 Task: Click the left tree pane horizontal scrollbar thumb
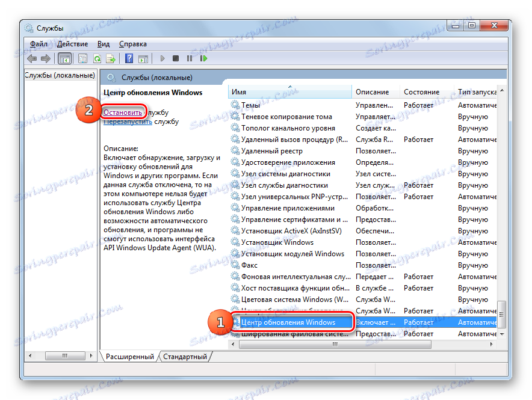click(x=65, y=356)
